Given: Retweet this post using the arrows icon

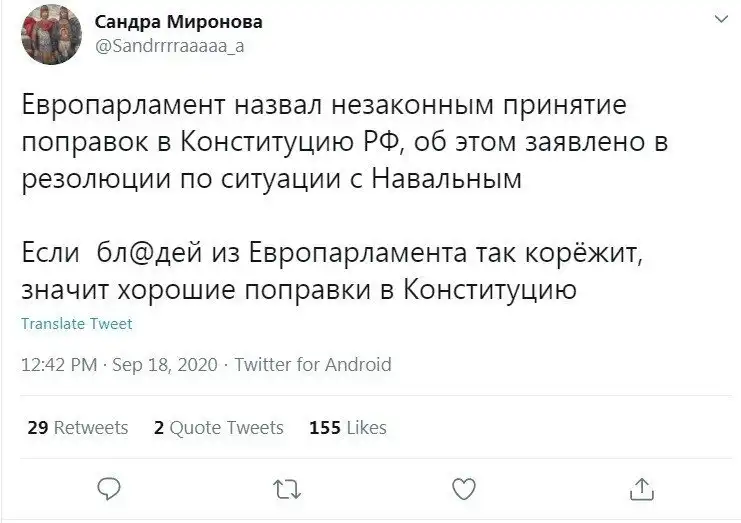Looking at the screenshot, I should 285,488.
